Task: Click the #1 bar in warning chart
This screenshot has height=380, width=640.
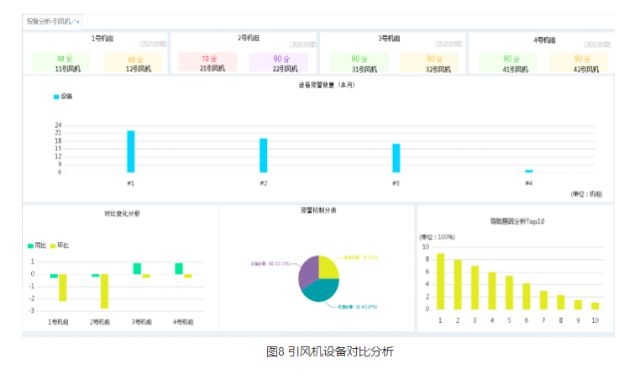Action: [131, 151]
